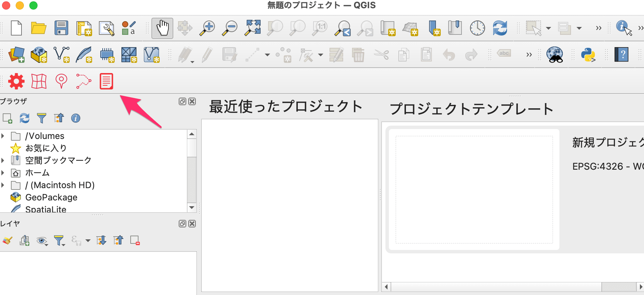Open filter legend dropdown in Layers panel
Viewport: 644px width, 295px height.
tap(59, 241)
